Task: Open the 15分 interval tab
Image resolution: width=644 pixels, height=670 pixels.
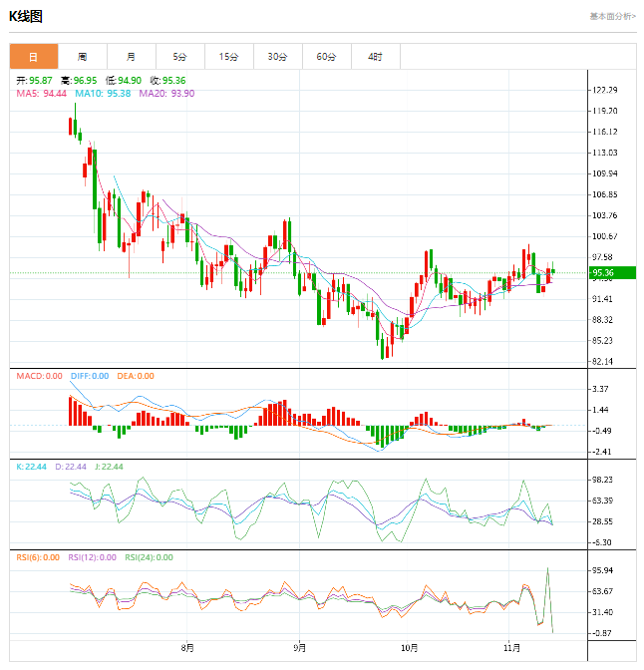Action: tap(228, 57)
